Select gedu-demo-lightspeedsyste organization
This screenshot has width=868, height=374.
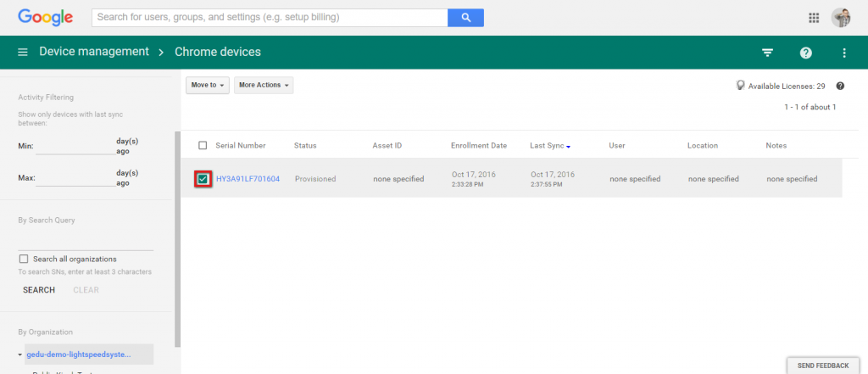click(x=79, y=354)
